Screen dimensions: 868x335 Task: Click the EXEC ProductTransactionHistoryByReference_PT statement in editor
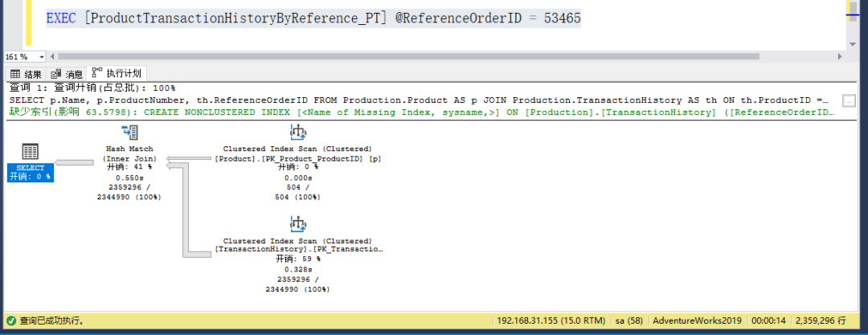tap(313, 18)
